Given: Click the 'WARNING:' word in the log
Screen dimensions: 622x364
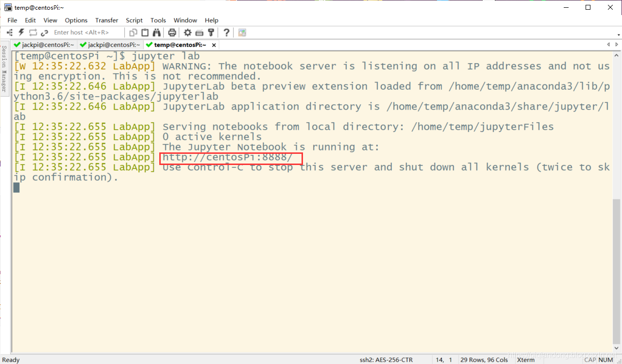Looking at the screenshot, I should tap(187, 66).
